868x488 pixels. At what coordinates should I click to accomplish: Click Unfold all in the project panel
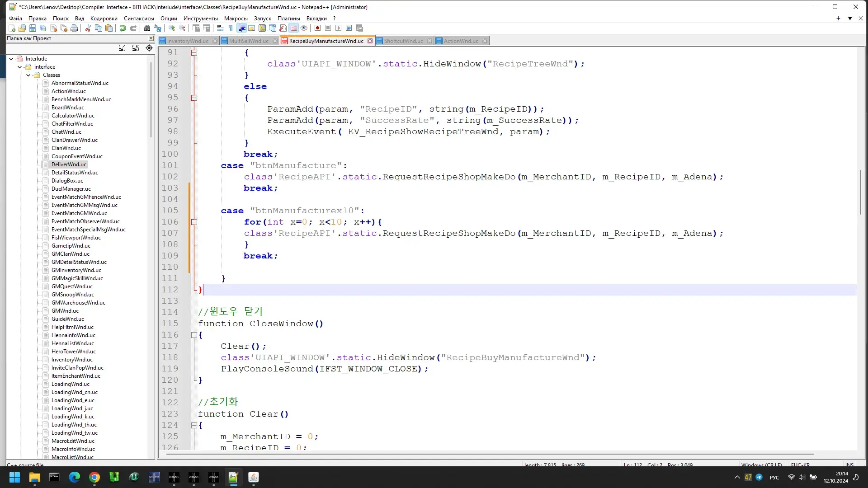(122, 48)
